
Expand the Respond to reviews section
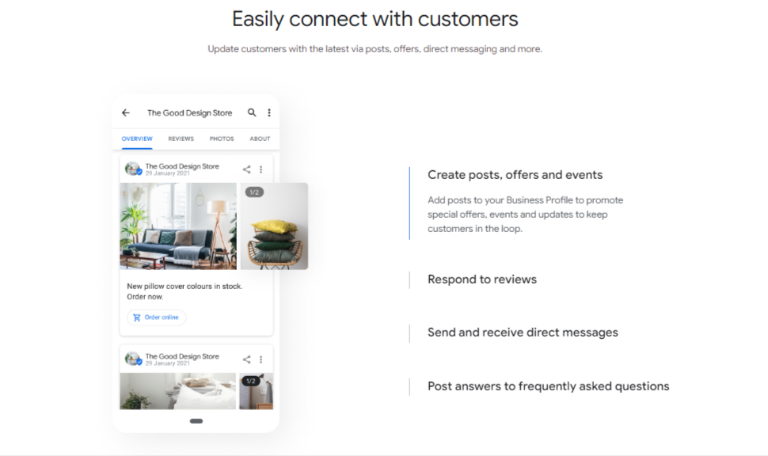(x=482, y=279)
